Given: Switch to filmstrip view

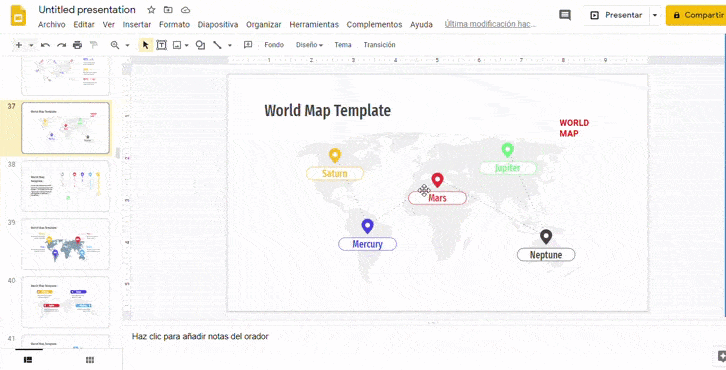Looking at the screenshot, I should (28, 360).
